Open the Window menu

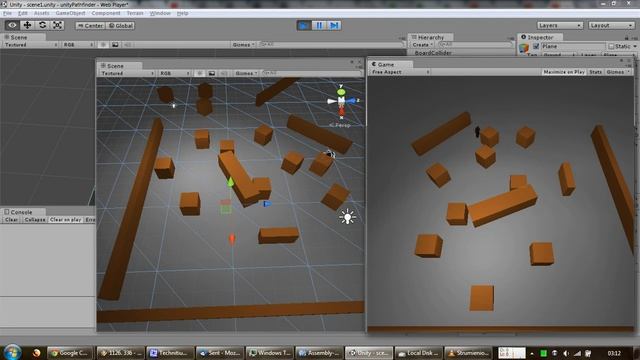(x=160, y=13)
